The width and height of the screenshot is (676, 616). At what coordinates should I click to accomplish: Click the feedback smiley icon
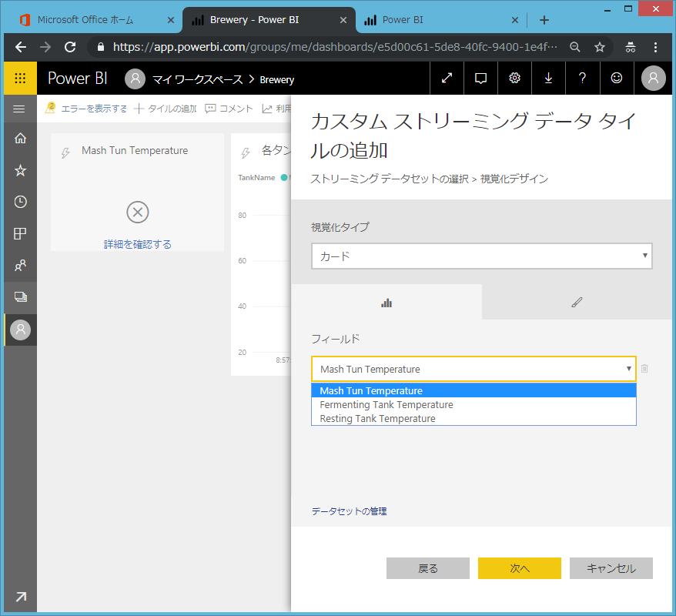[617, 78]
